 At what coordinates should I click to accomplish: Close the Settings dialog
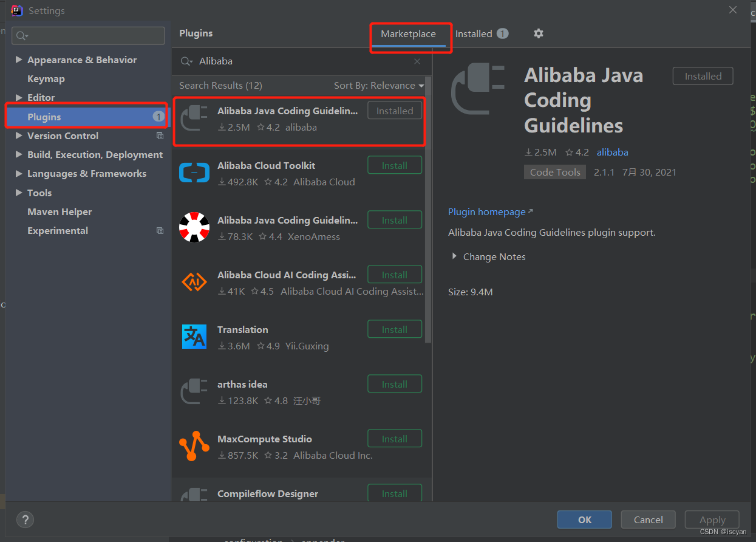pyautogui.click(x=733, y=10)
